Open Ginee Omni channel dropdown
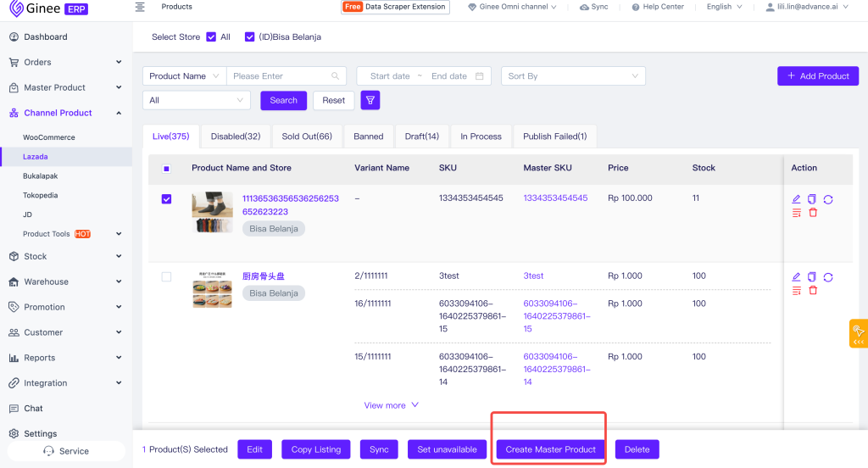Viewport: 868px width, 468px height. (x=513, y=7)
